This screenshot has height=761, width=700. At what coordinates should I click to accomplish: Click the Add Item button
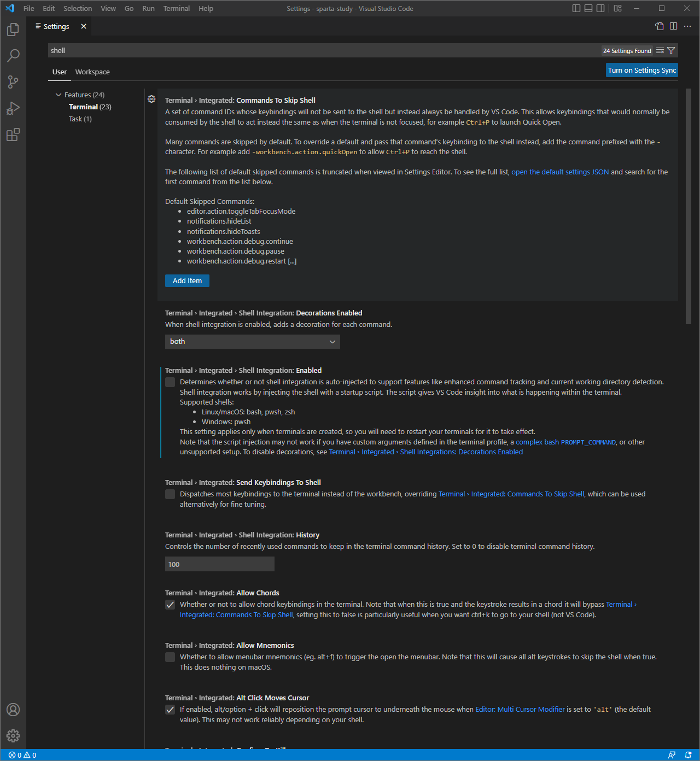pyautogui.click(x=187, y=280)
